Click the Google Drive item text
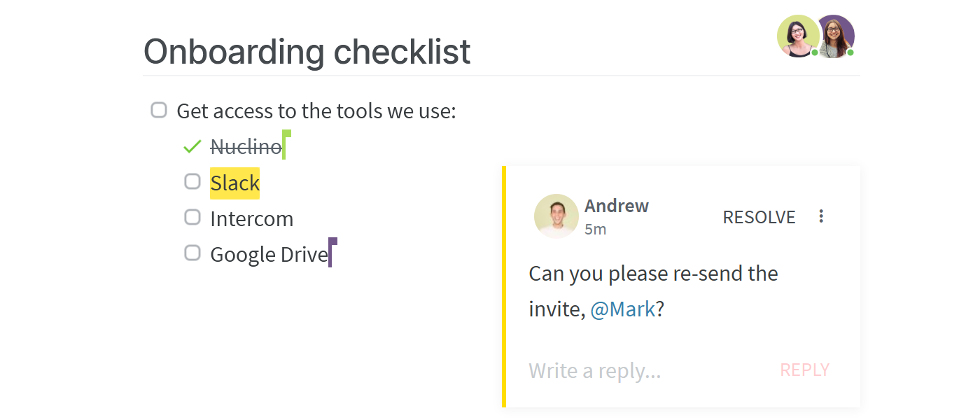Viewport: 980px width, 420px height. click(269, 255)
